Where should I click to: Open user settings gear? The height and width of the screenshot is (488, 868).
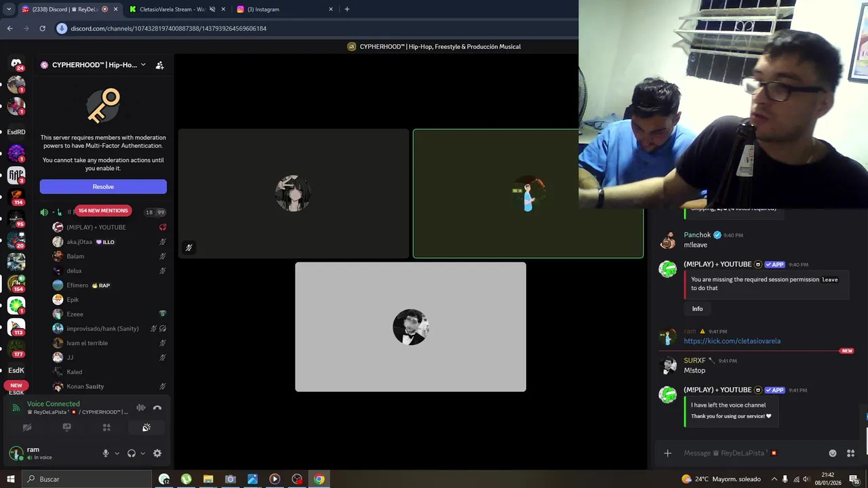click(x=157, y=453)
